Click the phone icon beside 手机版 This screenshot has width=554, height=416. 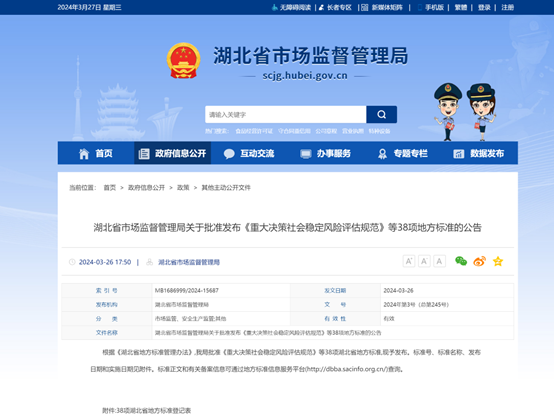(420, 7)
